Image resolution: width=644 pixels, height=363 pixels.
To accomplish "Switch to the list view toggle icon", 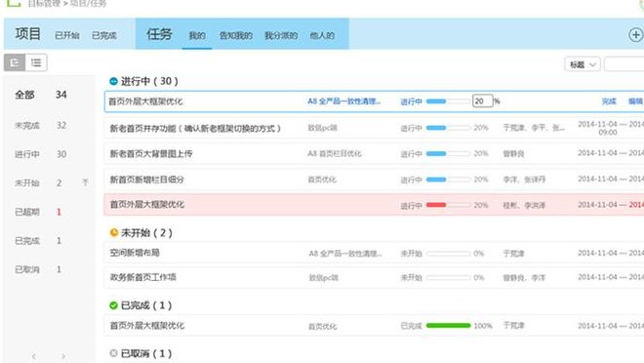I will tap(36, 62).
